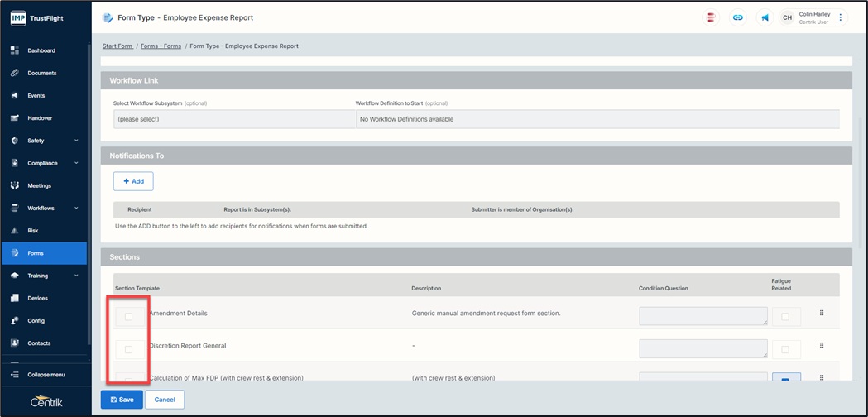This screenshot has height=417, width=868.
Task: Open the Select Workflow Subsystem dropdown
Action: click(x=235, y=119)
